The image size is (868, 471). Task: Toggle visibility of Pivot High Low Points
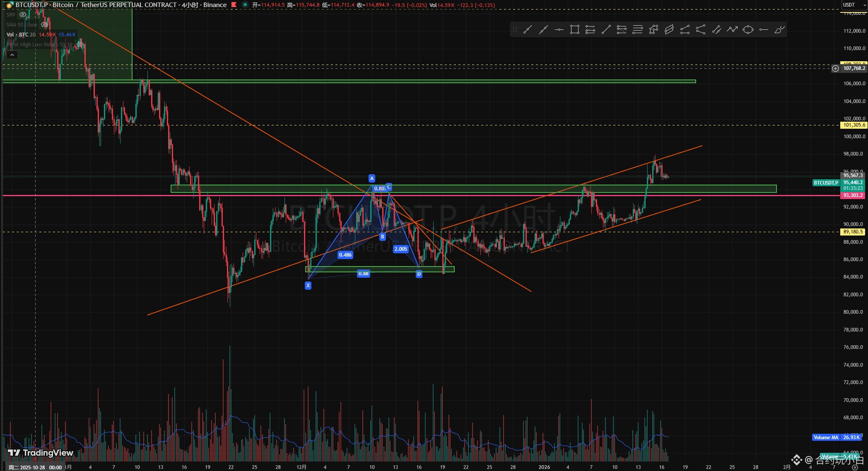(x=80, y=44)
